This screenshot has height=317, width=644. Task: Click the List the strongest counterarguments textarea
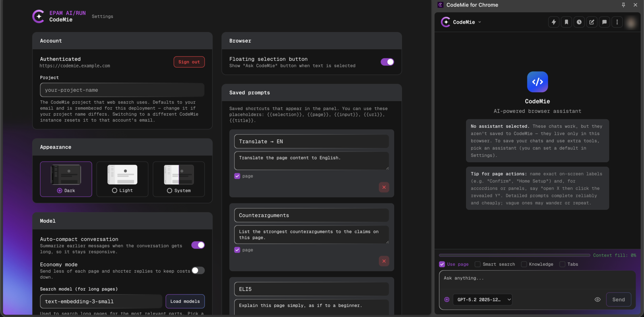coord(312,234)
